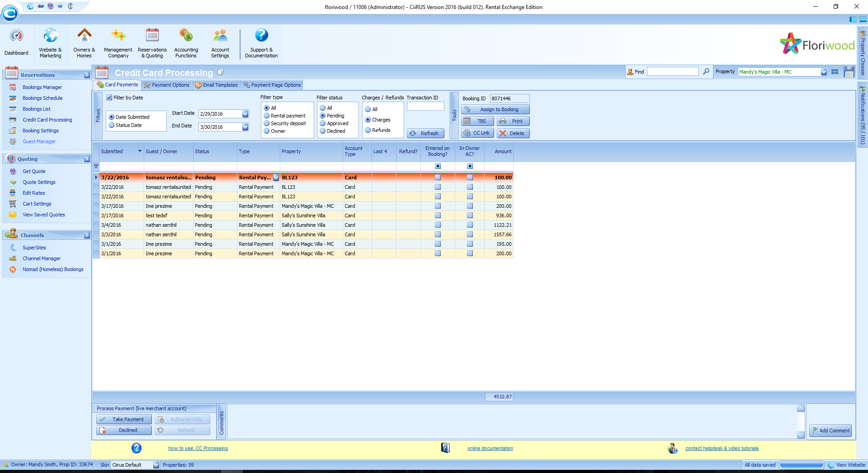868x473 pixels.
Task: Open how to use: CC Processing link
Action: coord(198,448)
